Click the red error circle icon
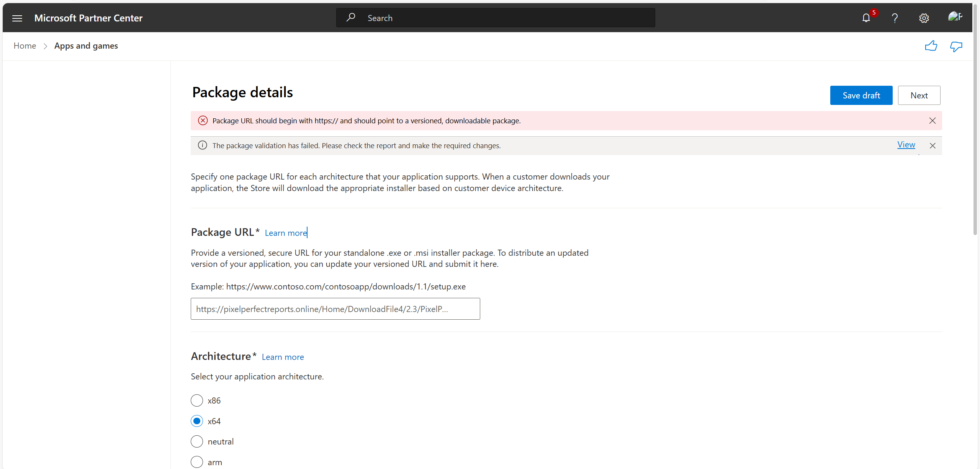The height and width of the screenshot is (469, 980). [203, 121]
